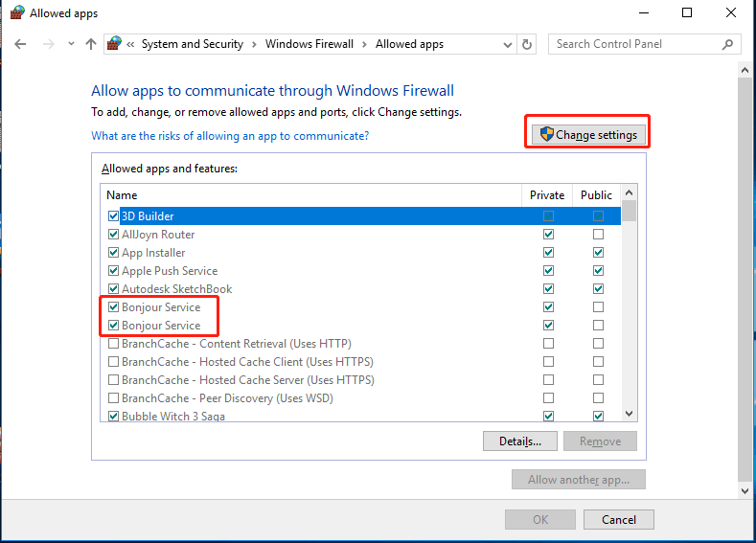Open the Recent locations dropdown arrow
The height and width of the screenshot is (543, 756).
70,45
